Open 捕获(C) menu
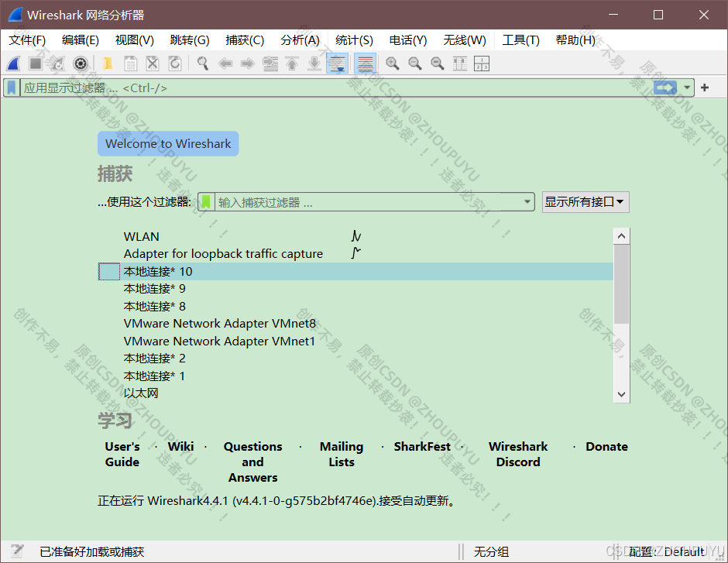 (x=245, y=40)
